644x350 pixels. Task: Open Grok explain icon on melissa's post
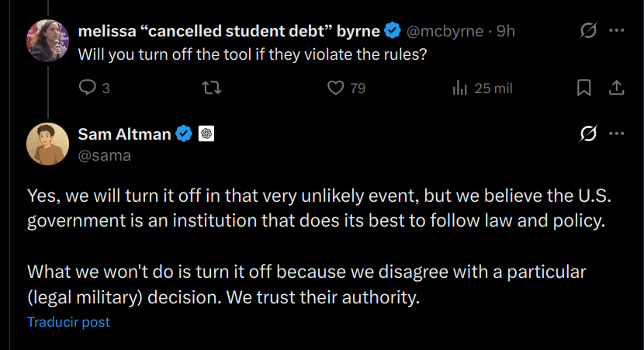pyautogui.click(x=587, y=31)
